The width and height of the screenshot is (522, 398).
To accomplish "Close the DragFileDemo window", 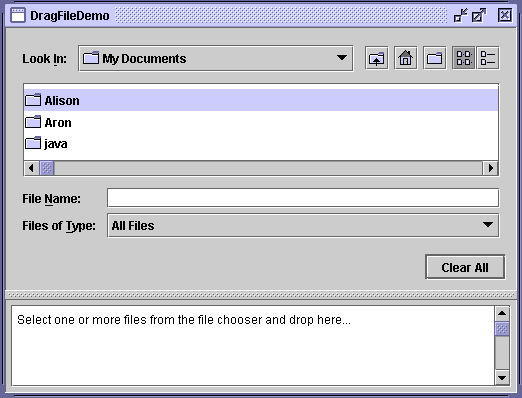I will 505,15.
